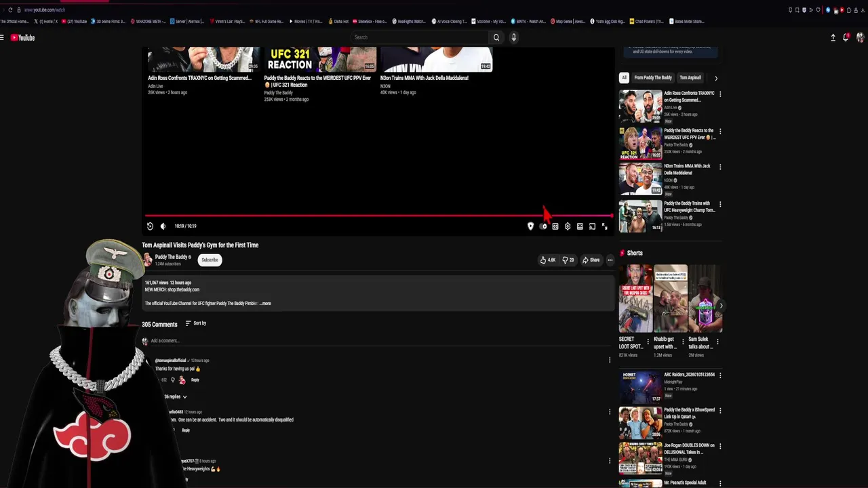Open sidebar video Paddy Trains with Heavyweight Champ
The image size is (868, 488).
click(640, 216)
